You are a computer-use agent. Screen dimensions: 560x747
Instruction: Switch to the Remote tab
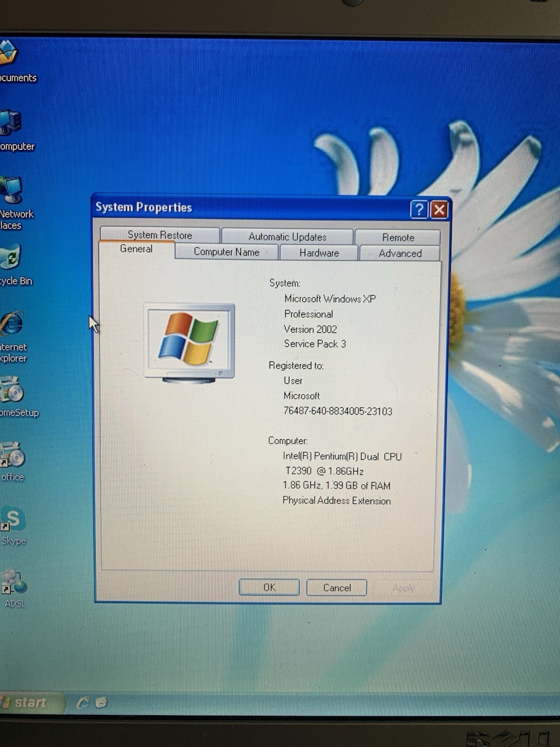tap(398, 237)
